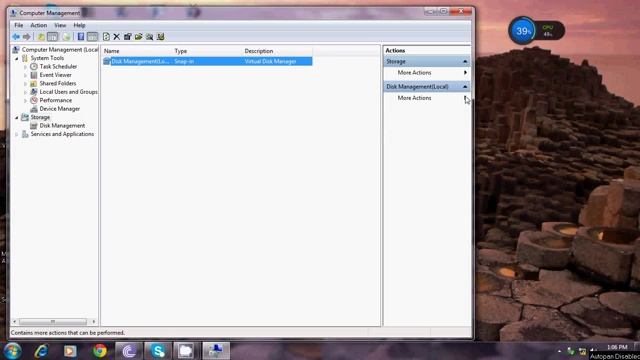Show hidden system tray icons arrow
Image resolution: width=640 pixels, height=360 pixels.
559,351
